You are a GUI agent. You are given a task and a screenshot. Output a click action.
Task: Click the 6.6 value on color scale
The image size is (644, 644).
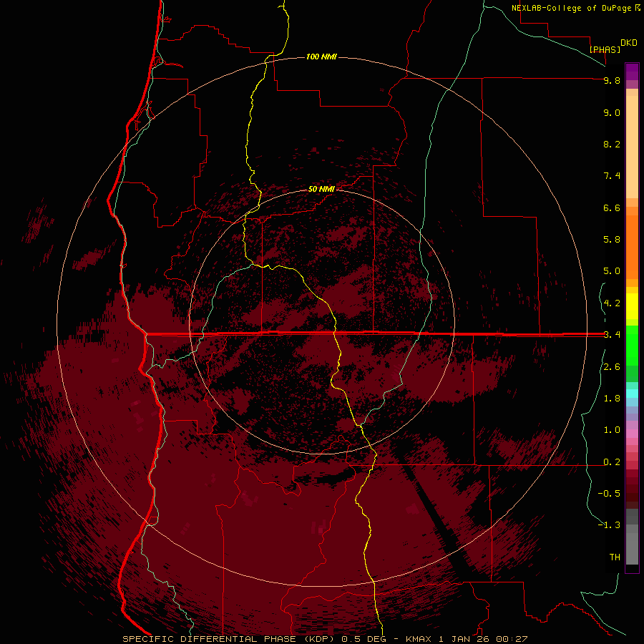(612, 208)
